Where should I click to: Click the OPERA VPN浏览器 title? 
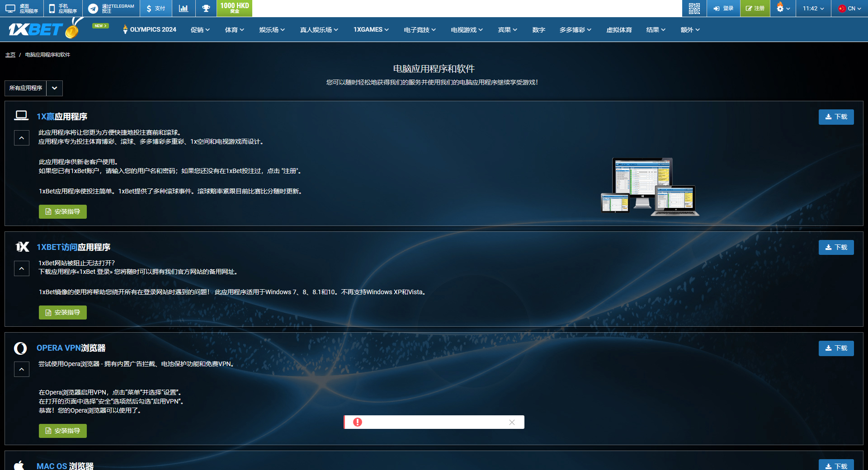(x=71, y=348)
